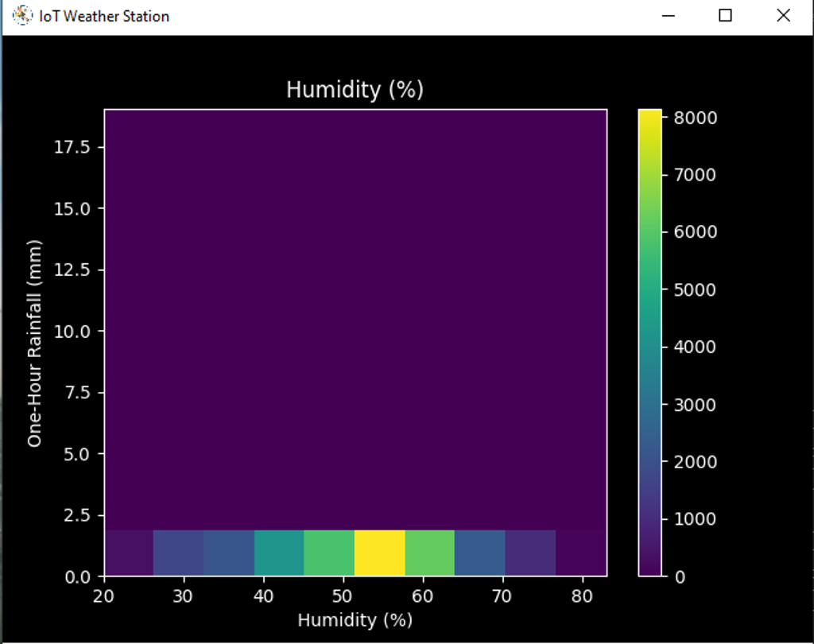814x644 pixels.
Task: Click the window title text in title bar
Action: tap(104, 16)
